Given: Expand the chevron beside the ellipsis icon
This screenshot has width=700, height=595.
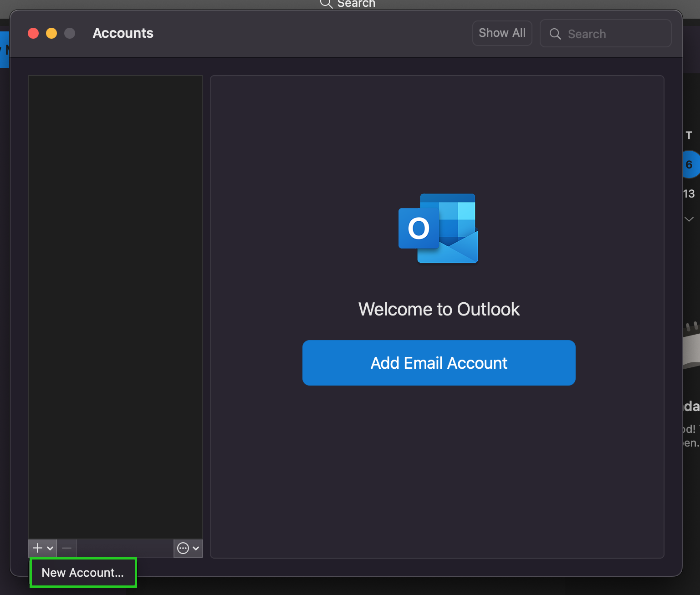Looking at the screenshot, I should coord(196,548).
